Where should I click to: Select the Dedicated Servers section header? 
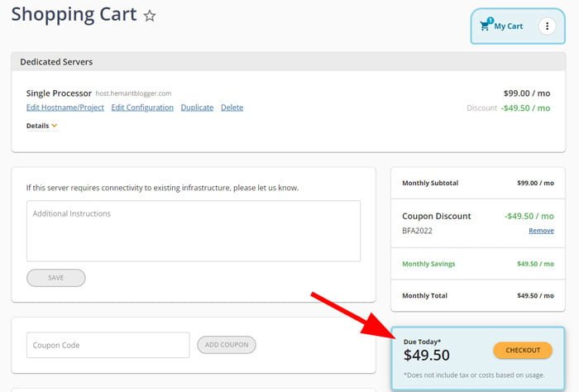pos(289,62)
